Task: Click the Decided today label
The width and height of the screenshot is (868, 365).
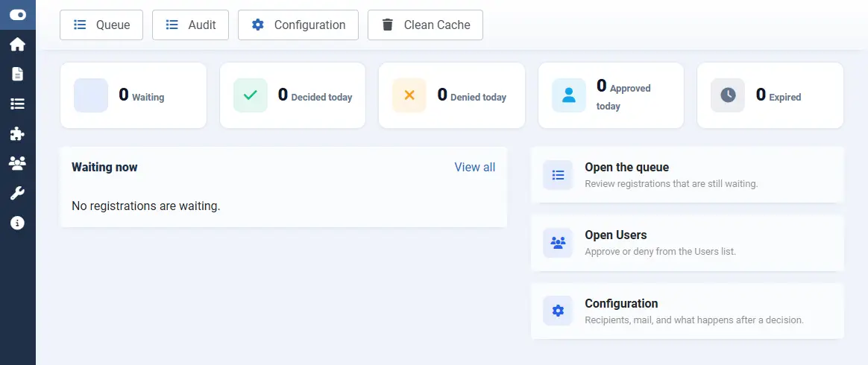Action: (321, 98)
